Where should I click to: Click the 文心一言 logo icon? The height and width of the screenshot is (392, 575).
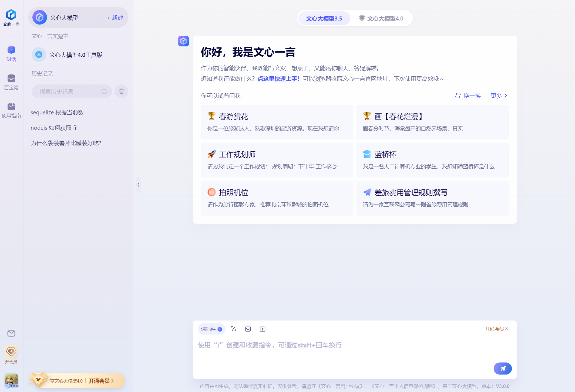(x=11, y=15)
